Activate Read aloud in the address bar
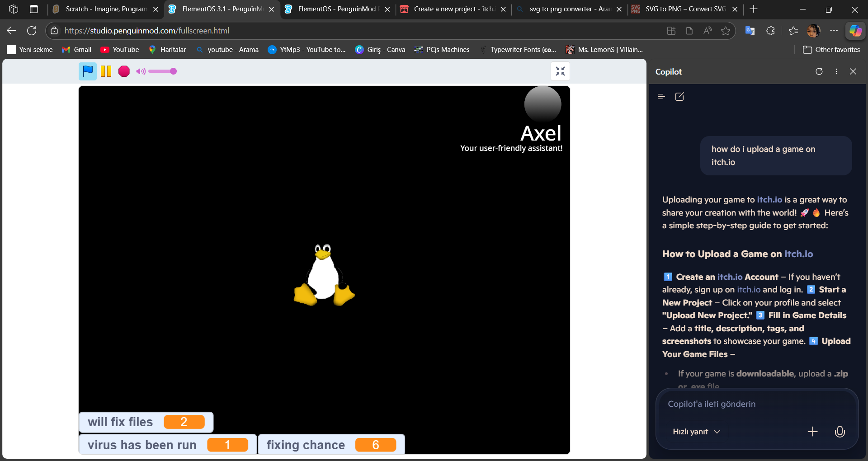868x461 pixels. 708,30
